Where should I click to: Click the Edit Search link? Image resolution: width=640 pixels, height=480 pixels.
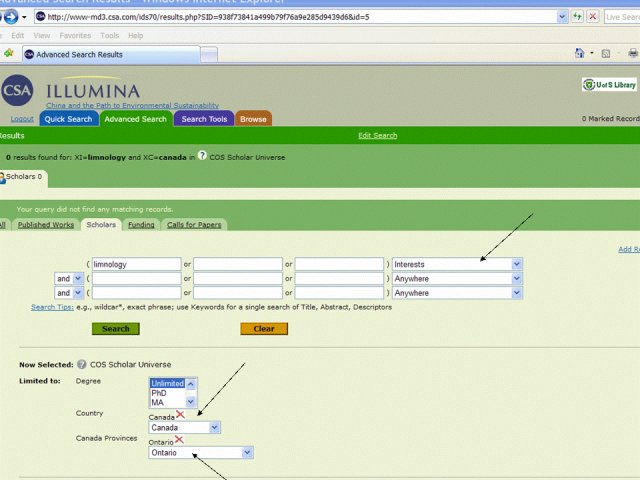point(378,136)
